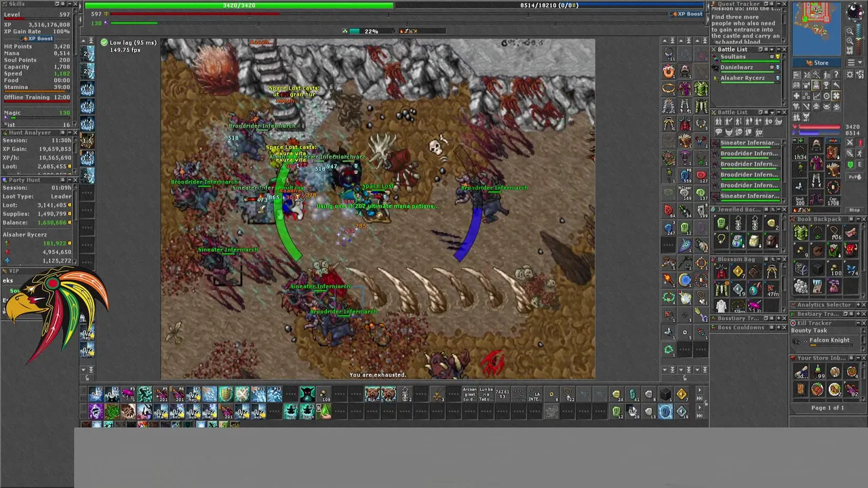Open hamburger menu dropdown next to Store
868x488 pixels.
click(x=854, y=62)
